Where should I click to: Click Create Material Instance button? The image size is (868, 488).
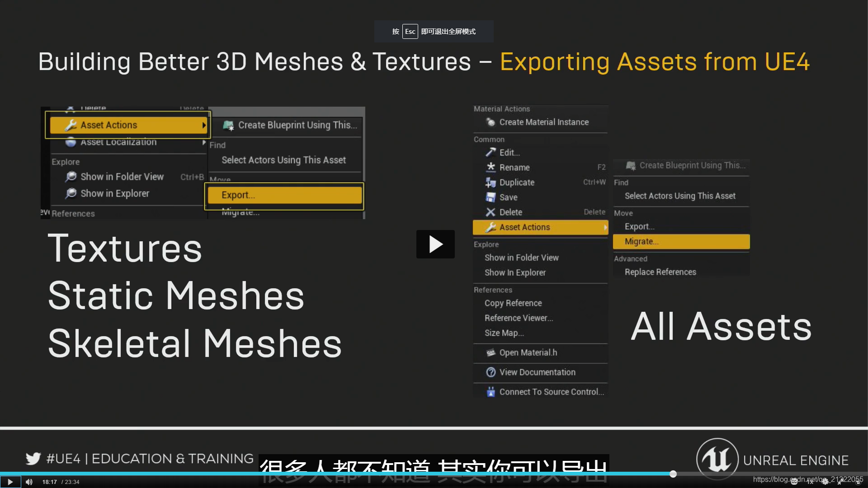pos(544,122)
